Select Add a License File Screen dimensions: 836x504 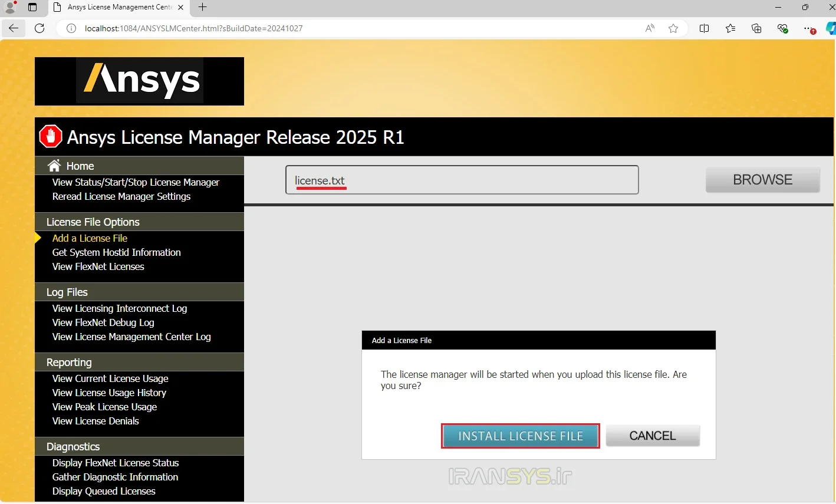(x=90, y=238)
